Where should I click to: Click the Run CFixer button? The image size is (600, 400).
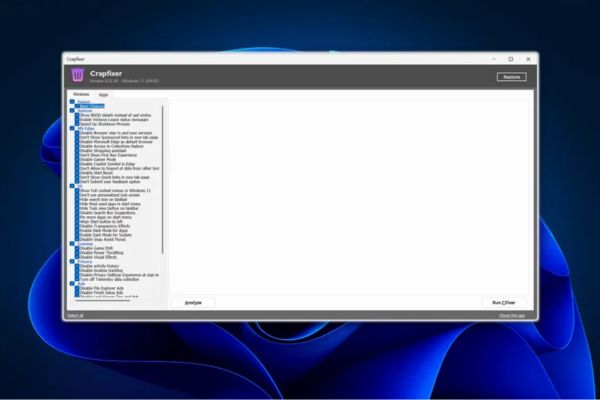pos(504,302)
